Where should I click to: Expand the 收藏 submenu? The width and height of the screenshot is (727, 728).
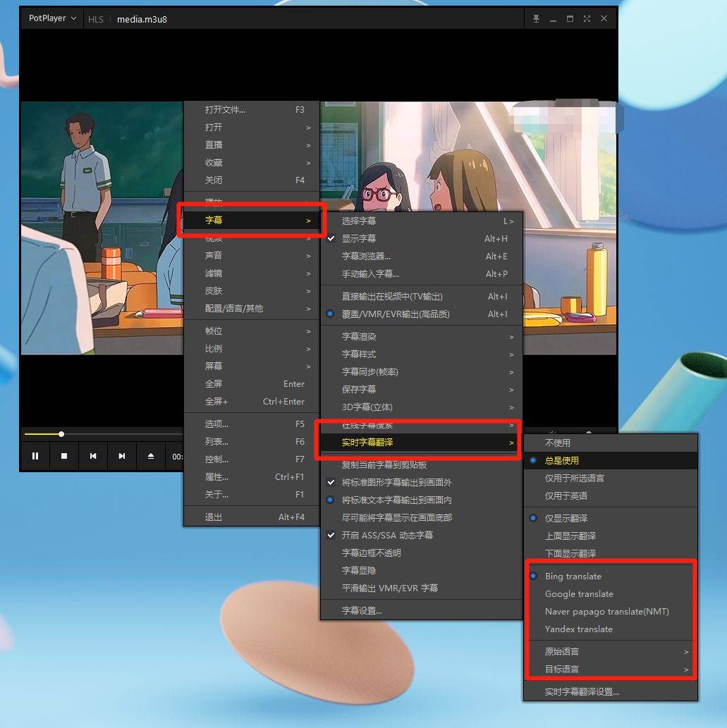(x=252, y=163)
